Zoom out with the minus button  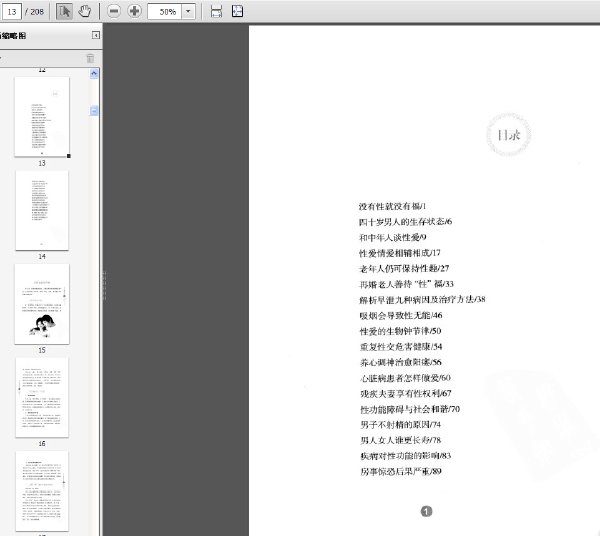pos(114,11)
